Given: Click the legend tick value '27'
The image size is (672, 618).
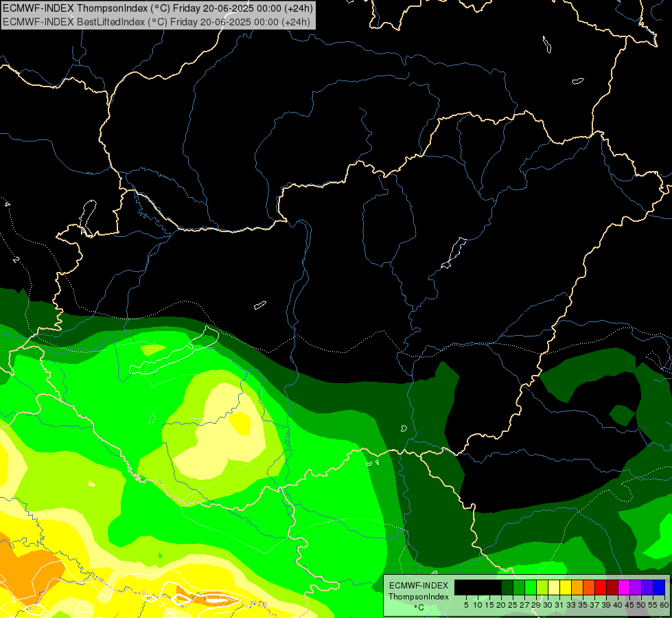Looking at the screenshot, I should (524, 605).
